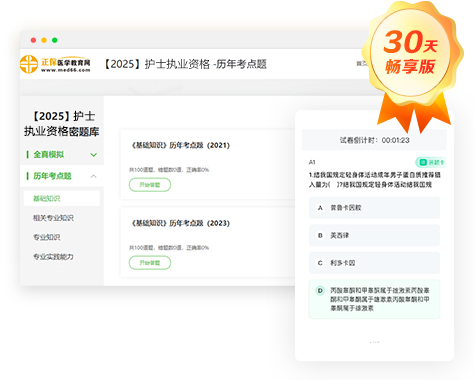Click the red window close dot

(x=33, y=40)
